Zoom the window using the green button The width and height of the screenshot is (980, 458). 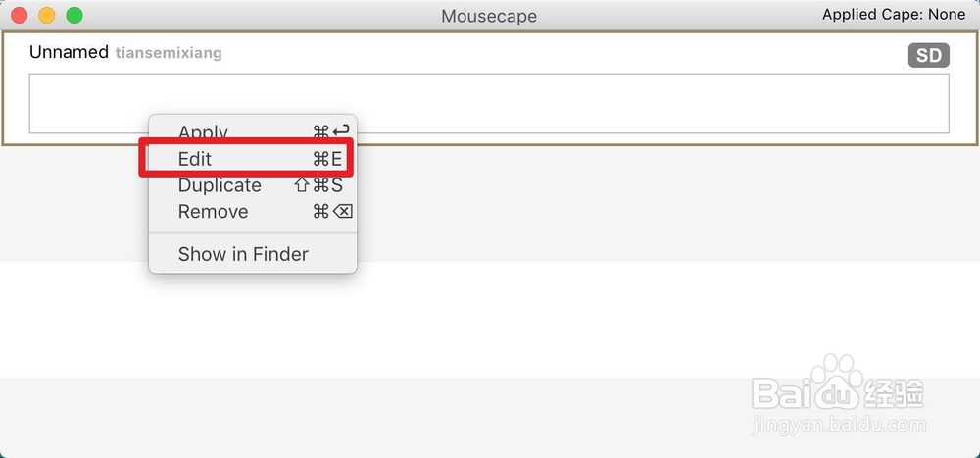click(x=74, y=15)
